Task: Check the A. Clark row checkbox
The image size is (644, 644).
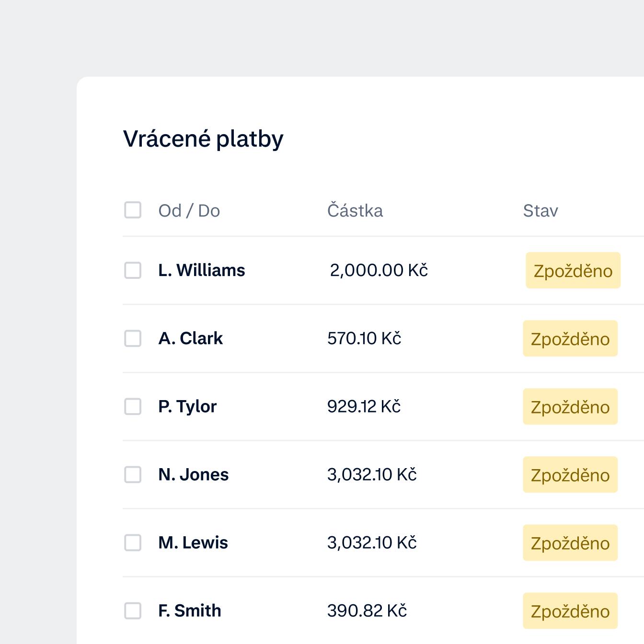Action: point(132,338)
